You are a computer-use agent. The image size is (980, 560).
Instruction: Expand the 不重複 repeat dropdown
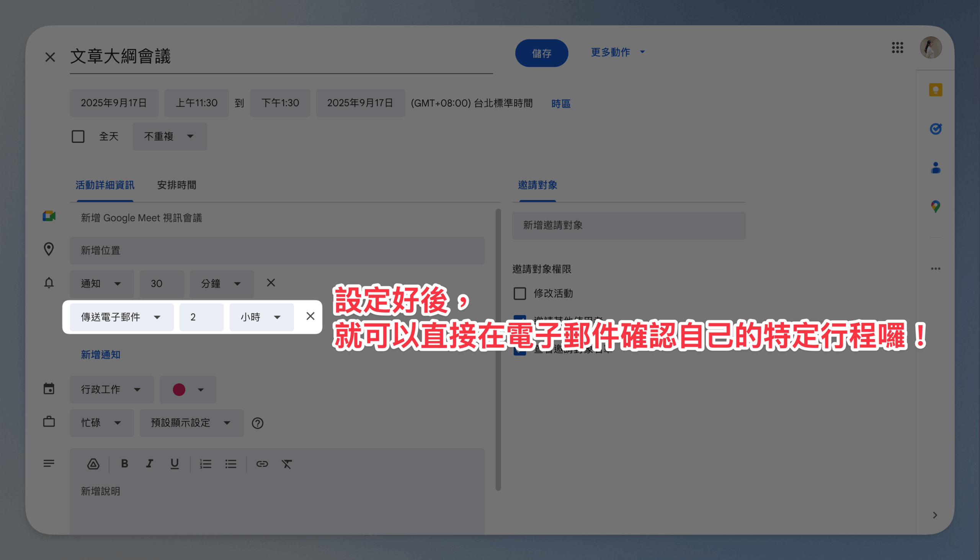pos(170,137)
